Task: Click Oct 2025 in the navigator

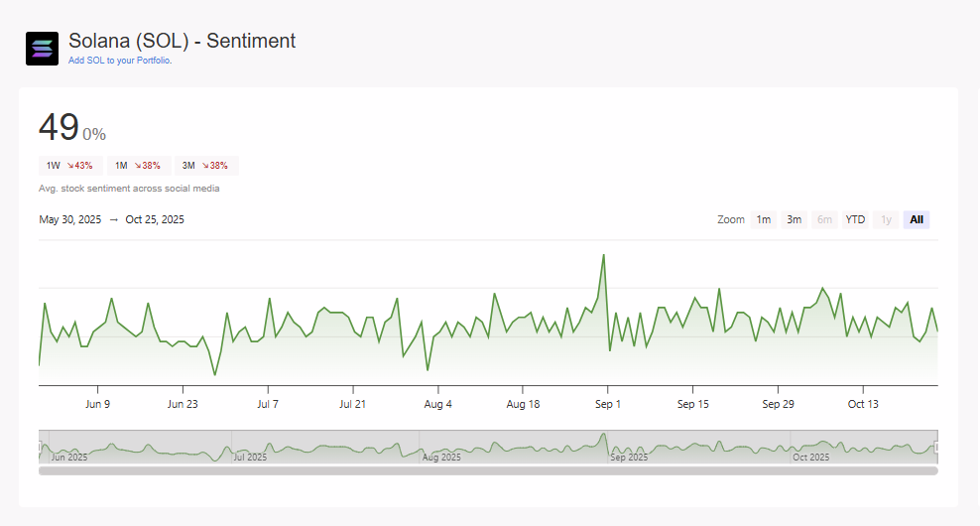Action: pos(810,458)
